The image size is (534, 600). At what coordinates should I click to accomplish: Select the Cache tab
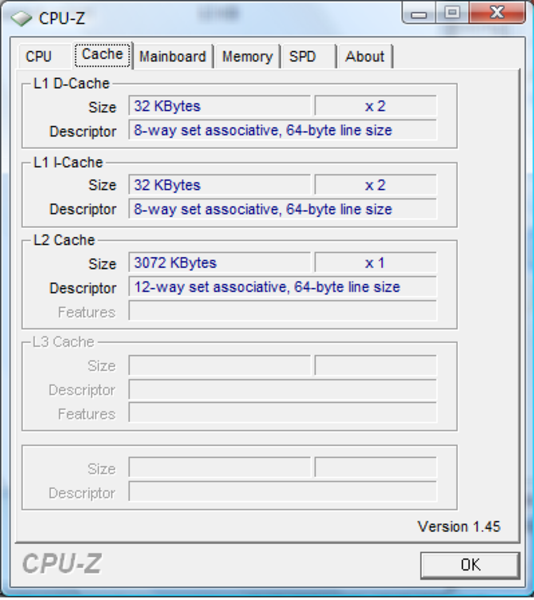click(103, 55)
